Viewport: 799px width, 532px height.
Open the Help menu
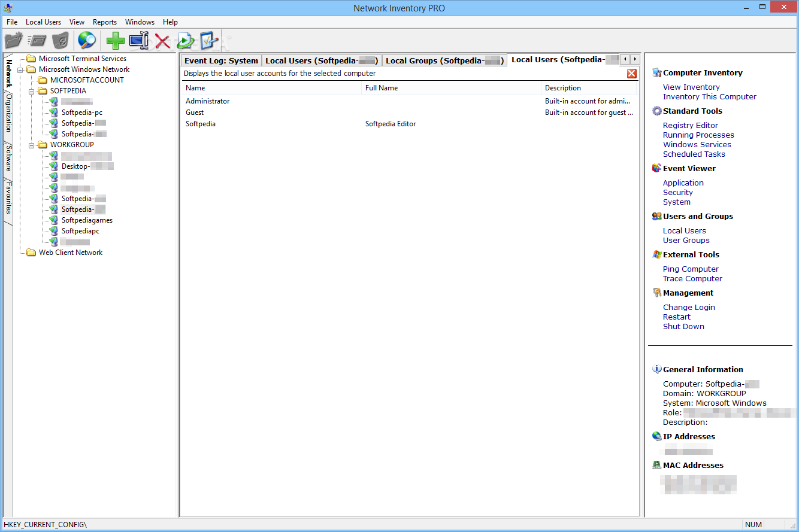170,22
